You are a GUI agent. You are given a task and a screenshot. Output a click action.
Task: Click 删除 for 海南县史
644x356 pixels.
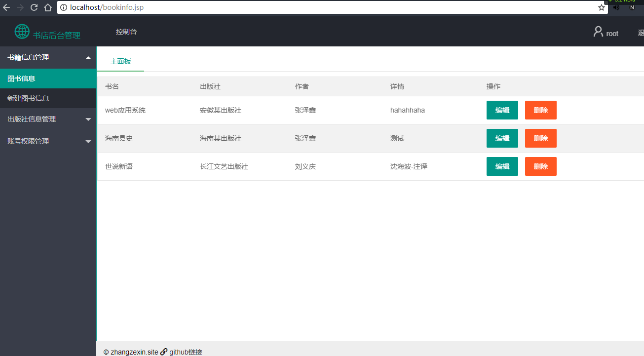coord(540,138)
